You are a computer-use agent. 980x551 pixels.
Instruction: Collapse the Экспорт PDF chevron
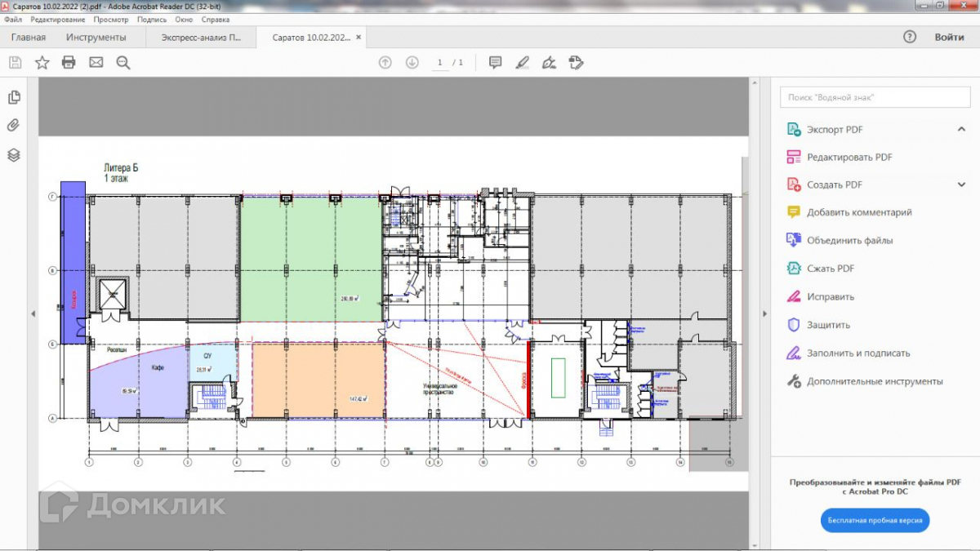point(961,129)
